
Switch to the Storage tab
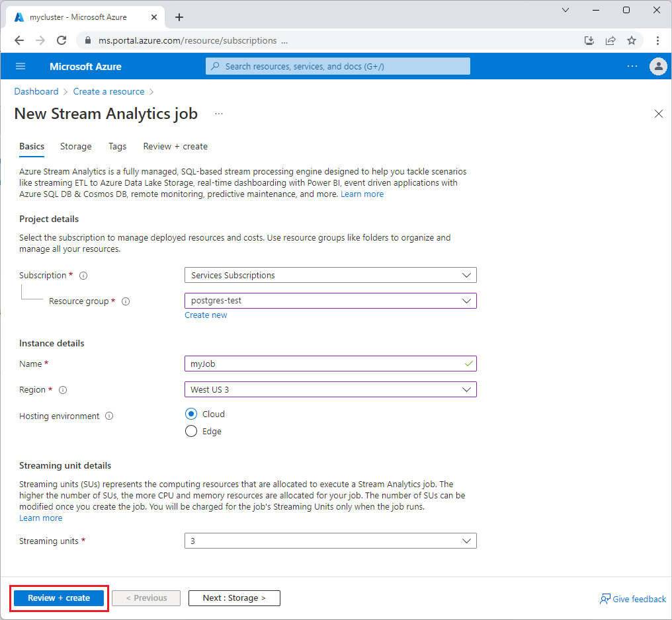tap(75, 146)
